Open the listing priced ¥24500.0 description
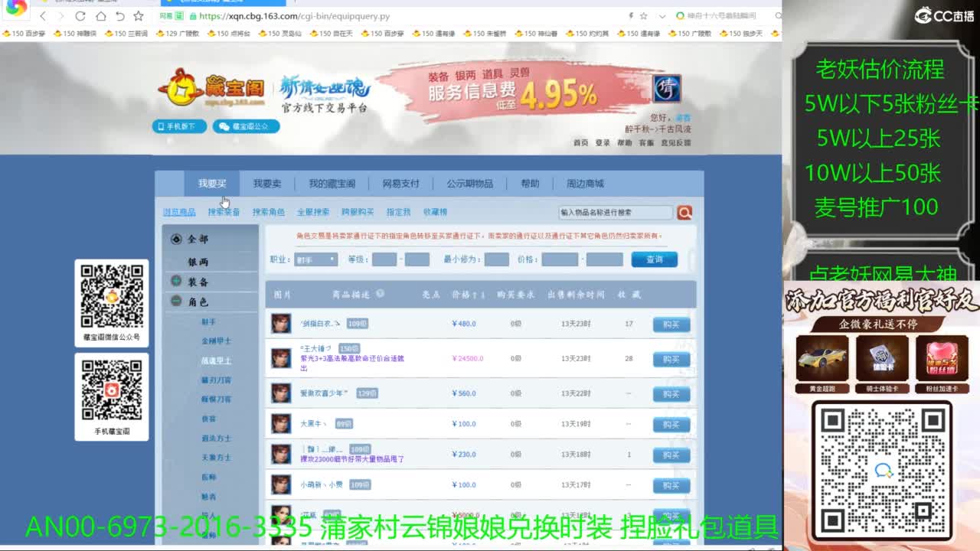Viewport: 980px width, 551px height. [x=352, y=363]
